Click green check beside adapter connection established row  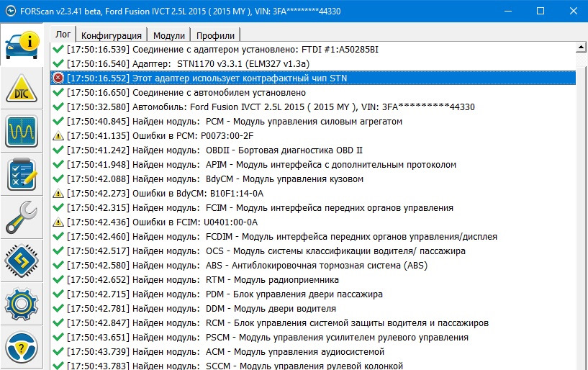58,49
